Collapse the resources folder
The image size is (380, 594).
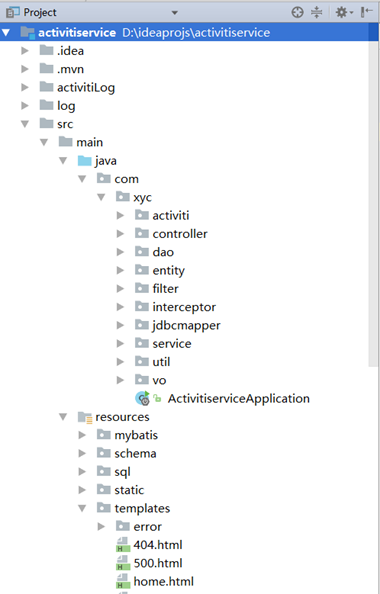coord(63,417)
